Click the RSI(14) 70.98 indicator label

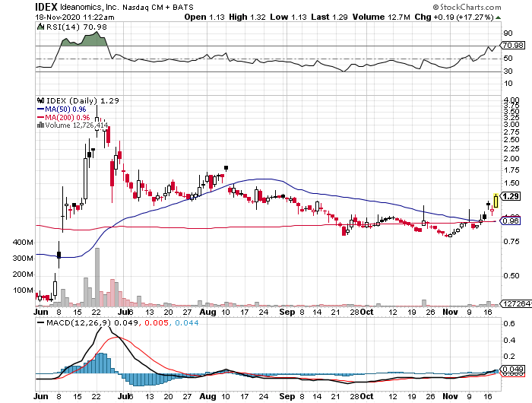coord(76,27)
